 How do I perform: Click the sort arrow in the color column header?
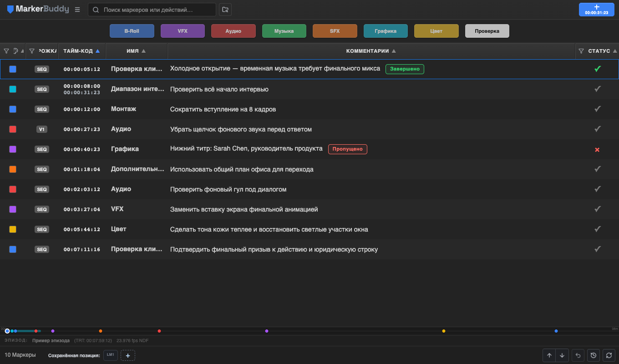pyautogui.click(x=23, y=51)
